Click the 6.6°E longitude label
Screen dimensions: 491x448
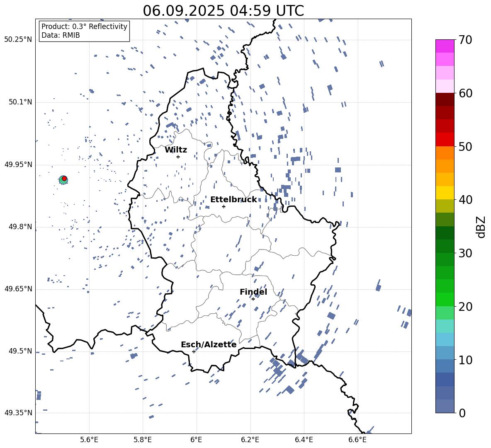coord(357,440)
